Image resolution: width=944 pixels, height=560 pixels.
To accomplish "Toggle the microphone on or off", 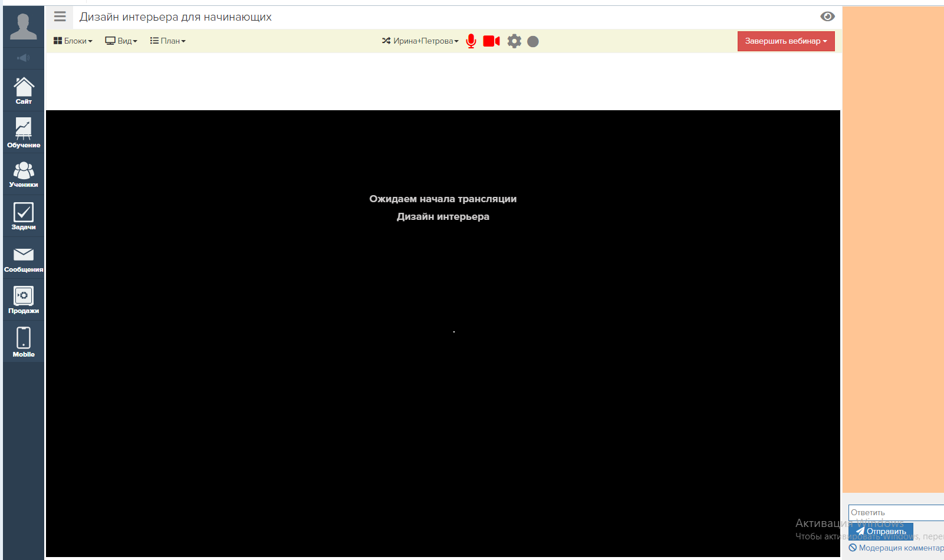I will click(x=471, y=41).
